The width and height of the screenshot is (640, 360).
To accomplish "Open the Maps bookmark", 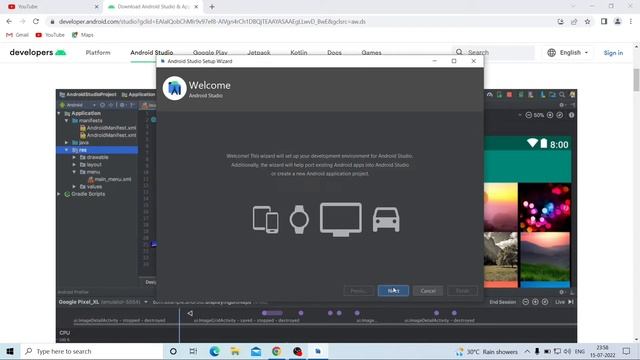I will point(82,35).
